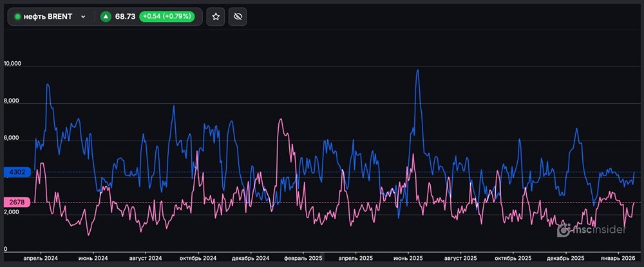
Task: Click the pink line's highest peak in early 2025
Action: [x=280, y=119]
